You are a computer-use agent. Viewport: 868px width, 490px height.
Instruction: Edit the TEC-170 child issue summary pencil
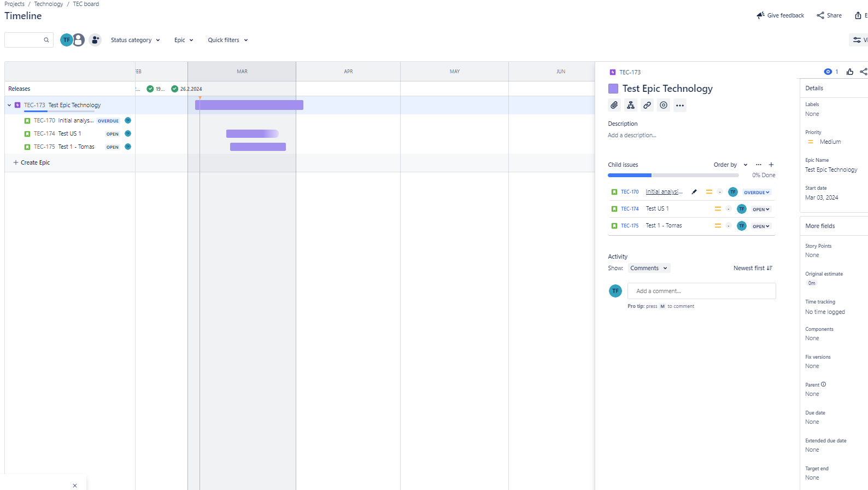(x=694, y=192)
